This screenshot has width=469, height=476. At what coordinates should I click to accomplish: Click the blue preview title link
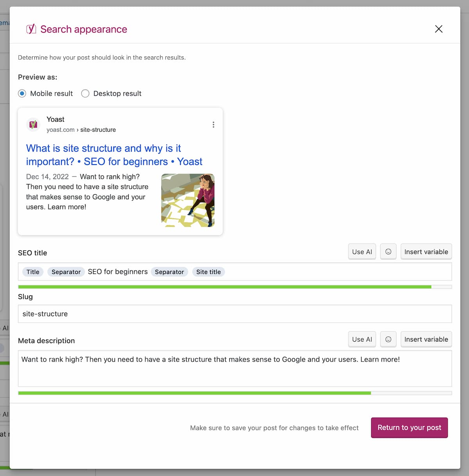point(114,155)
